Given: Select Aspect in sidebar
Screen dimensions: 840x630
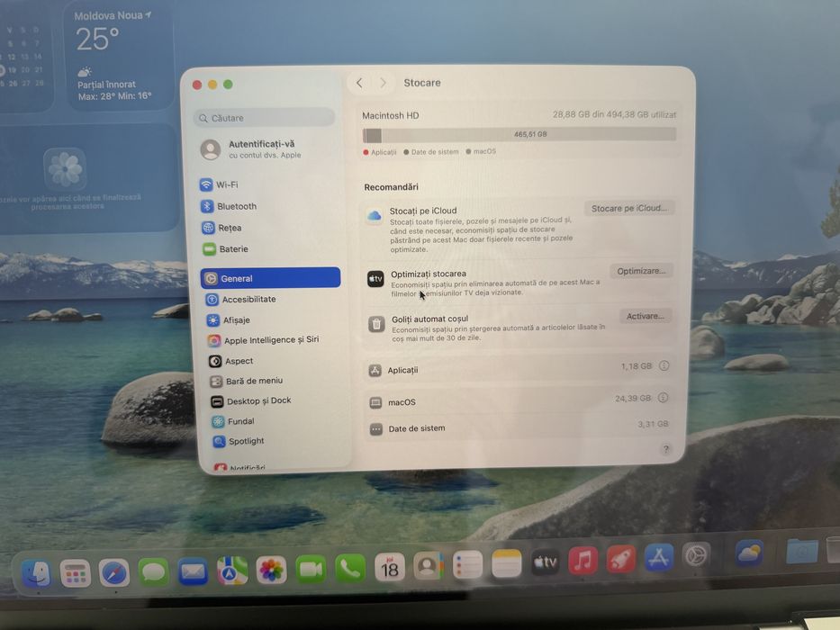Looking at the screenshot, I should tap(231, 361).
